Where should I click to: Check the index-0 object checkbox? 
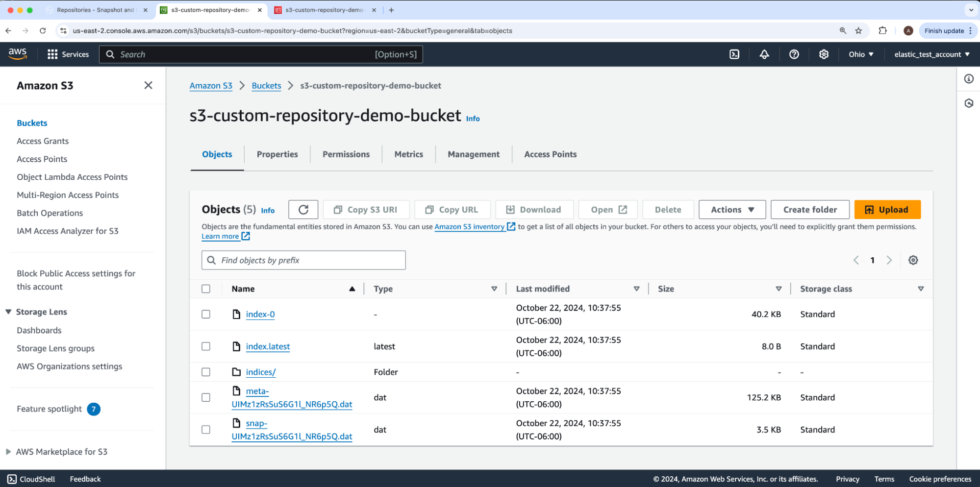[206, 314]
